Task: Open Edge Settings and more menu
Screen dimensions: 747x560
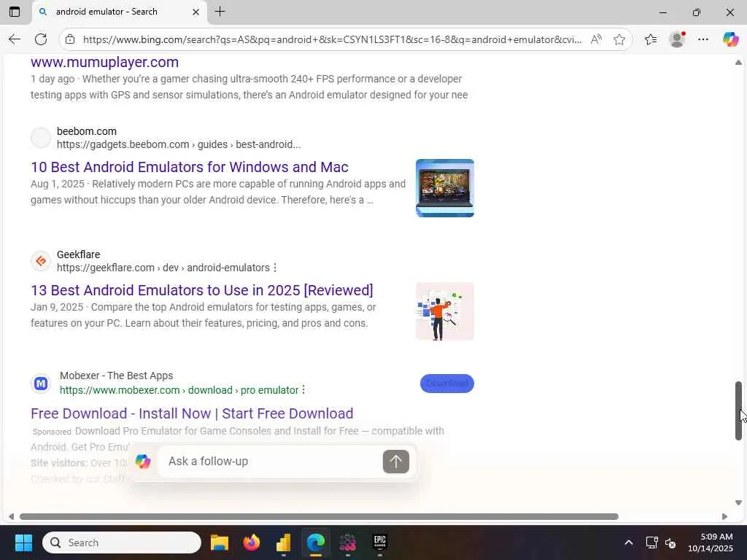Action: [x=703, y=39]
